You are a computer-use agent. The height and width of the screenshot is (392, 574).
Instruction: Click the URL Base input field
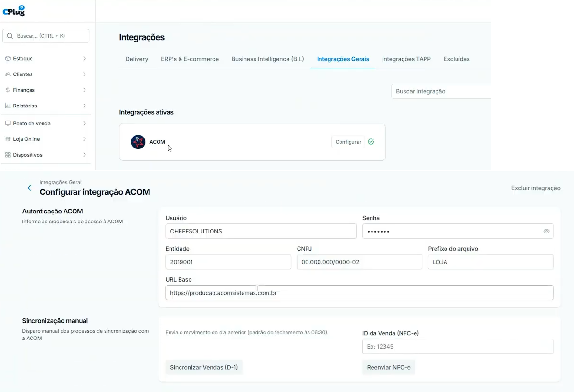[360, 293]
